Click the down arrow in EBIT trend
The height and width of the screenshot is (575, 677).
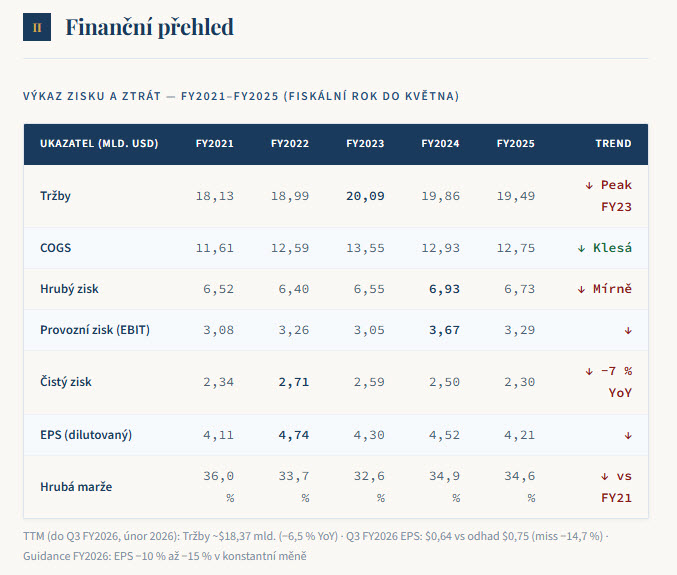click(628, 331)
